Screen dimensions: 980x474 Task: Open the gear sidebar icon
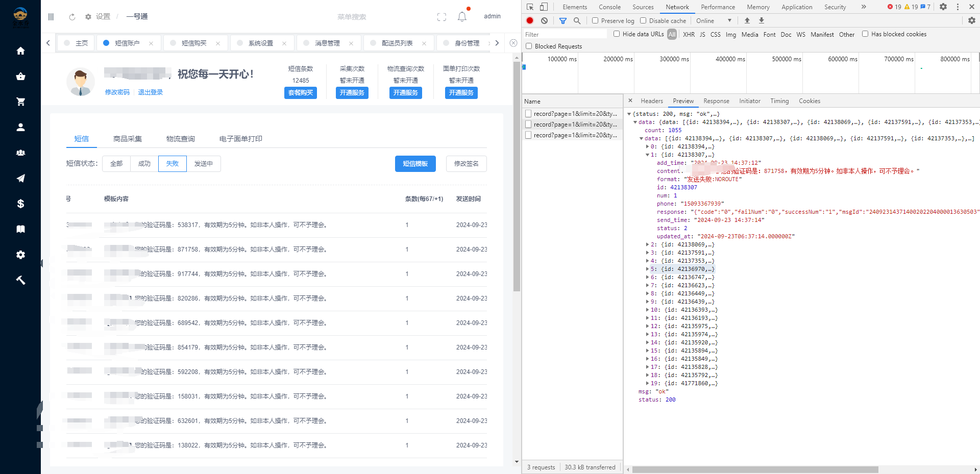20,255
